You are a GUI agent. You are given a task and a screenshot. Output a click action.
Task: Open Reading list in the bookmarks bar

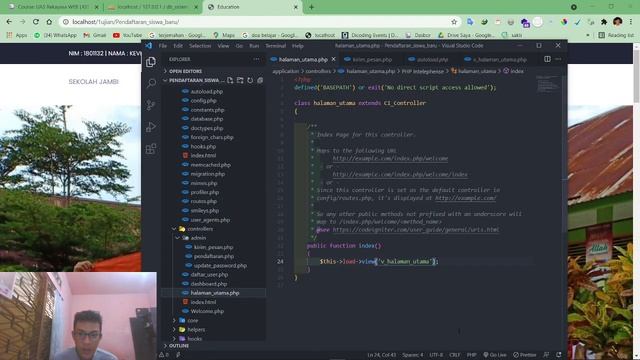tap(616, 36)
